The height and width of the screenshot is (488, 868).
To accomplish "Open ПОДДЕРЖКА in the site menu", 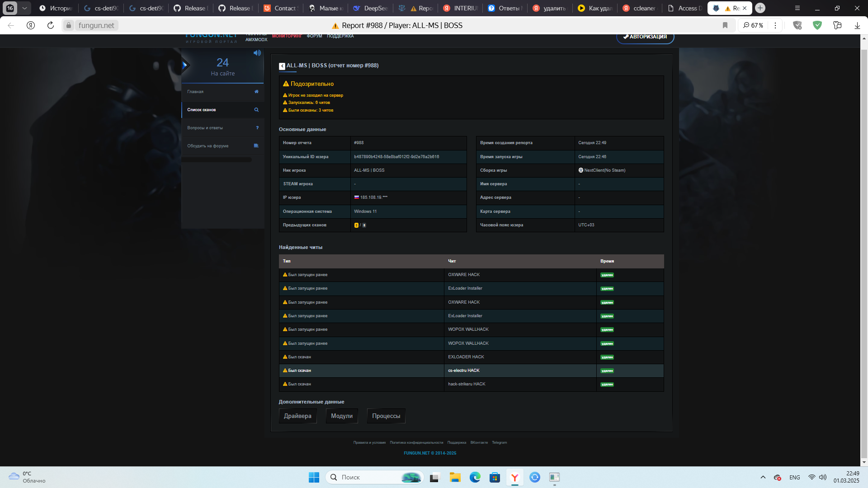I will 340,36.
